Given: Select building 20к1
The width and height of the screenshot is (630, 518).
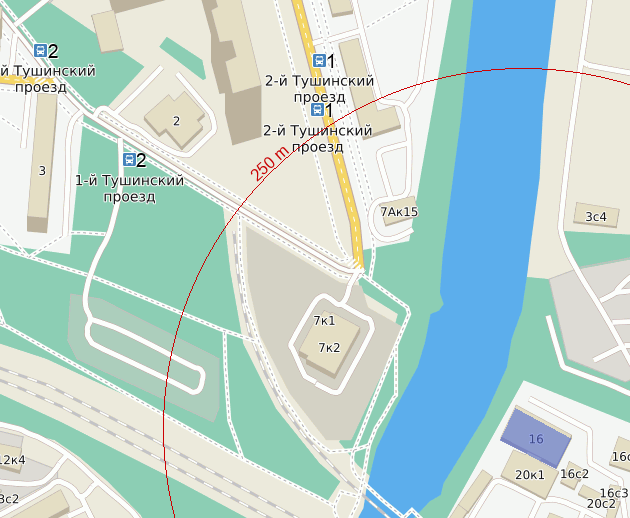Looking at the screenshot, I should coord(530,475).
